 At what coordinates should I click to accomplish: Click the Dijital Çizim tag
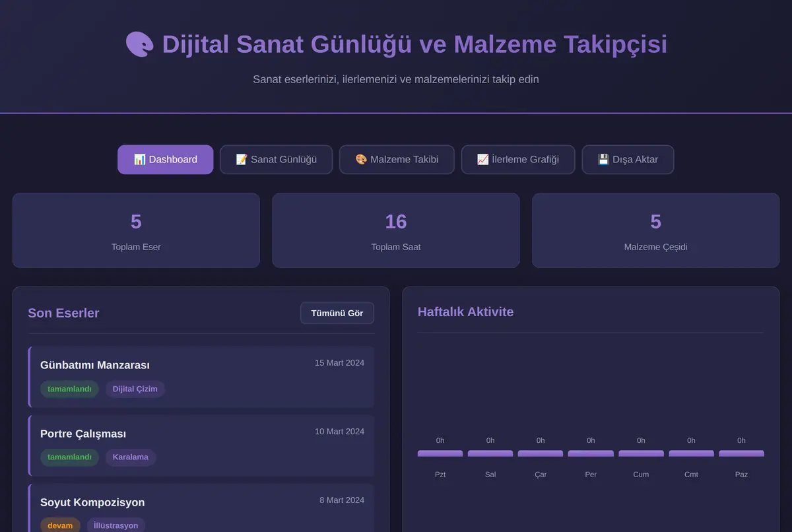tap(135, 389)
